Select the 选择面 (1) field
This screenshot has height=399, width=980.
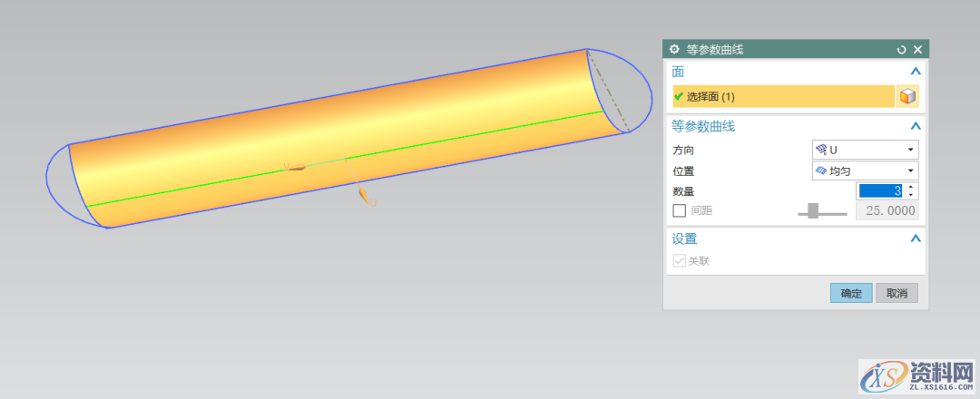[x=784, y=97]
